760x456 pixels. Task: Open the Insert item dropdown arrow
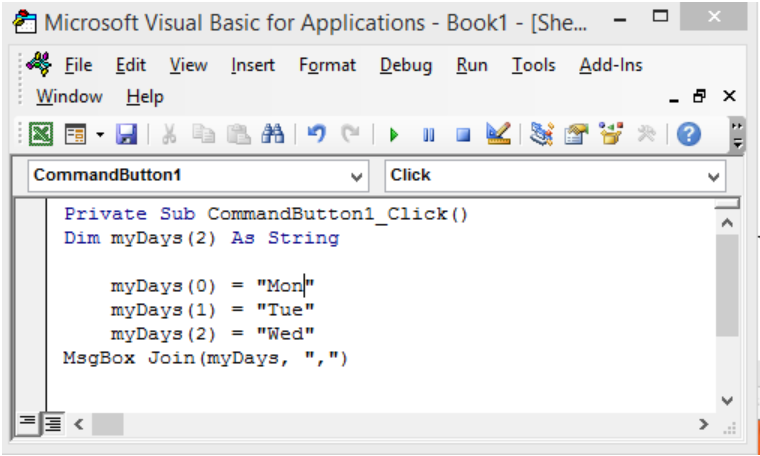100,134
